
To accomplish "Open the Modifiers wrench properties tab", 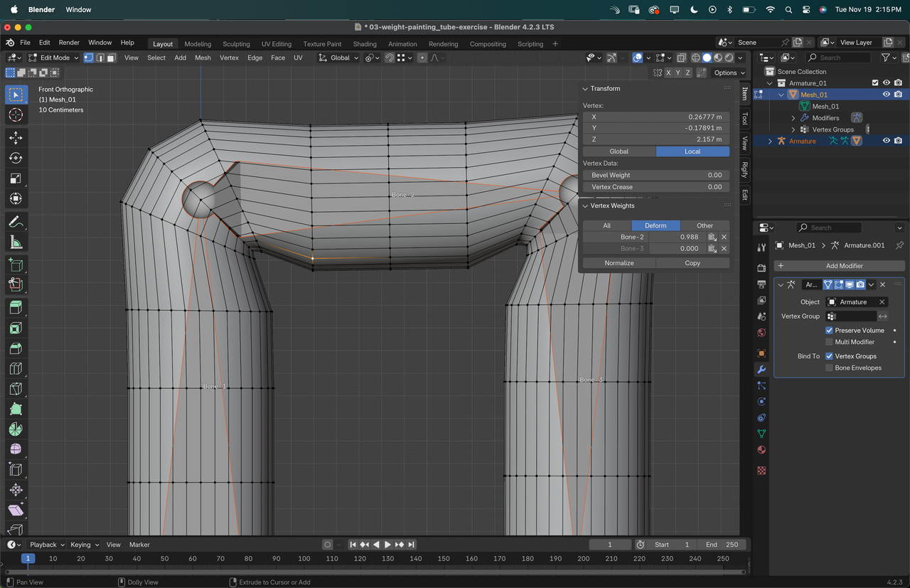I will point(761,370).
